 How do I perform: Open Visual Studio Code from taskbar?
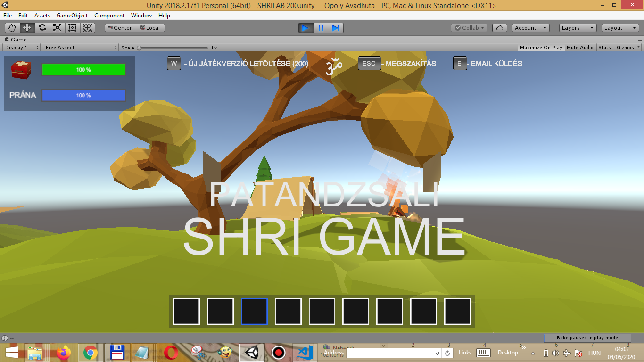[x=305, y=352]
